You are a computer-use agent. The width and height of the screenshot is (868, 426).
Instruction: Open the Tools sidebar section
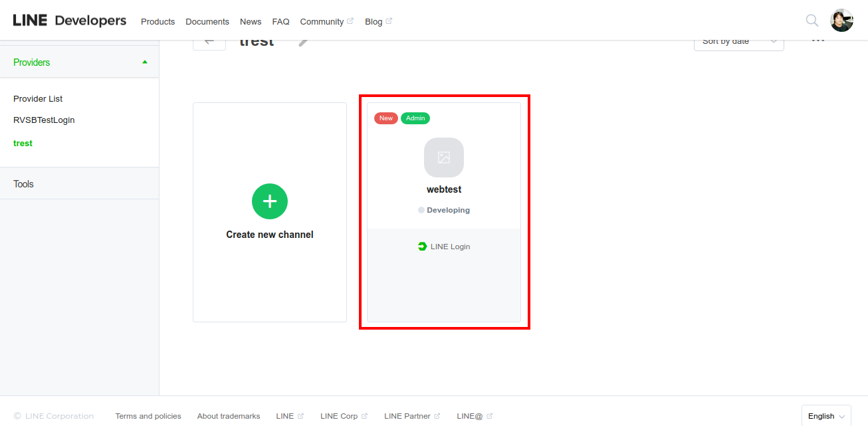(80, 184)
